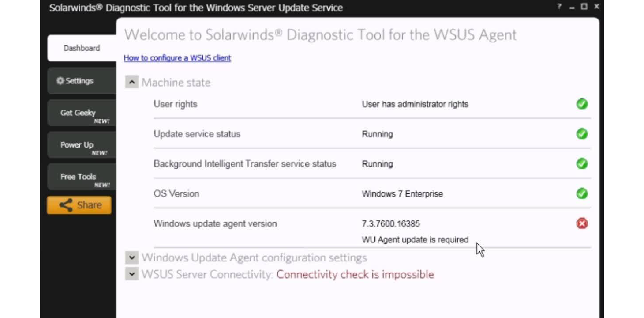Click the Connectivity check is impossible message
Image resolution: width=644 pixels, height=318 pixels.
coord(354,274)
